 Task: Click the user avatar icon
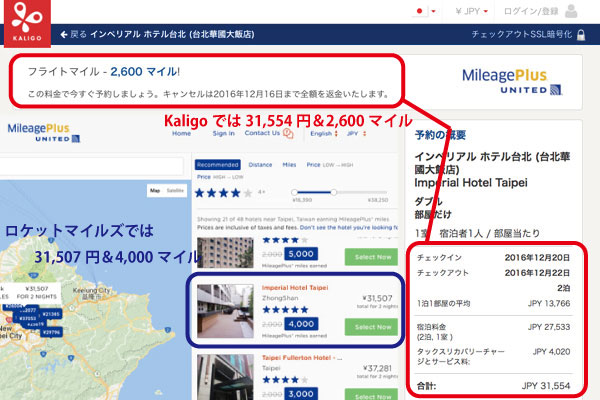[571, 11]
